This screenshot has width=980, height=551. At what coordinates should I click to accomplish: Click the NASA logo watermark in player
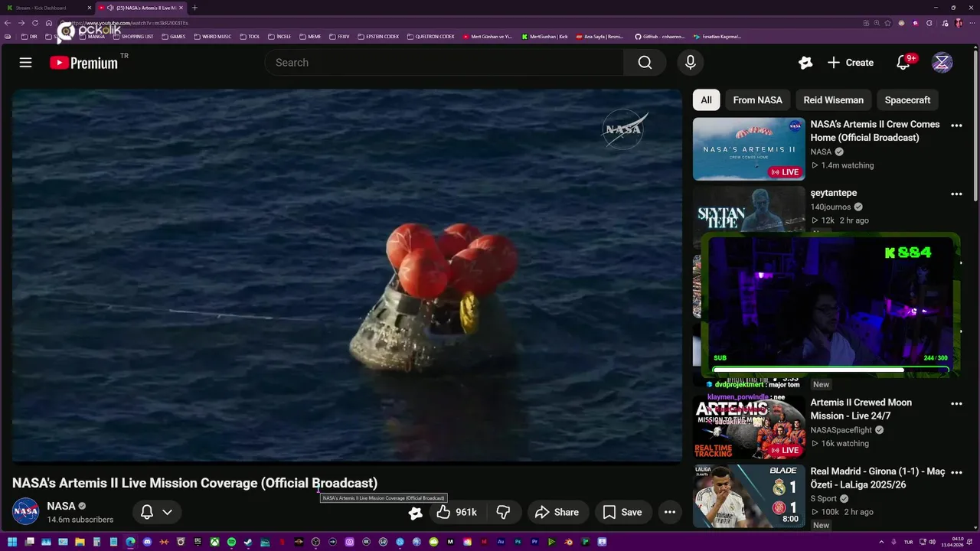point(625,129)
